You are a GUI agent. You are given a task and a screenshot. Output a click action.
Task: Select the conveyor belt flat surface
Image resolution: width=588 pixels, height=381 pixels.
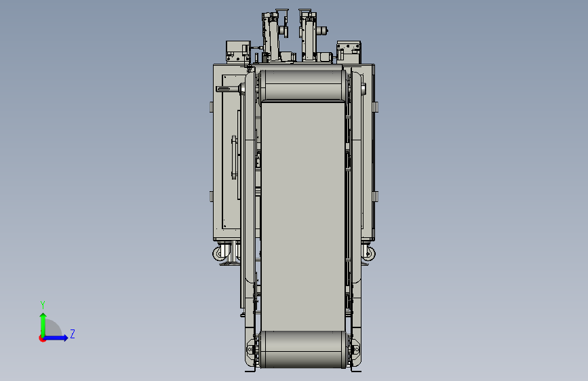tap(303, 216)
